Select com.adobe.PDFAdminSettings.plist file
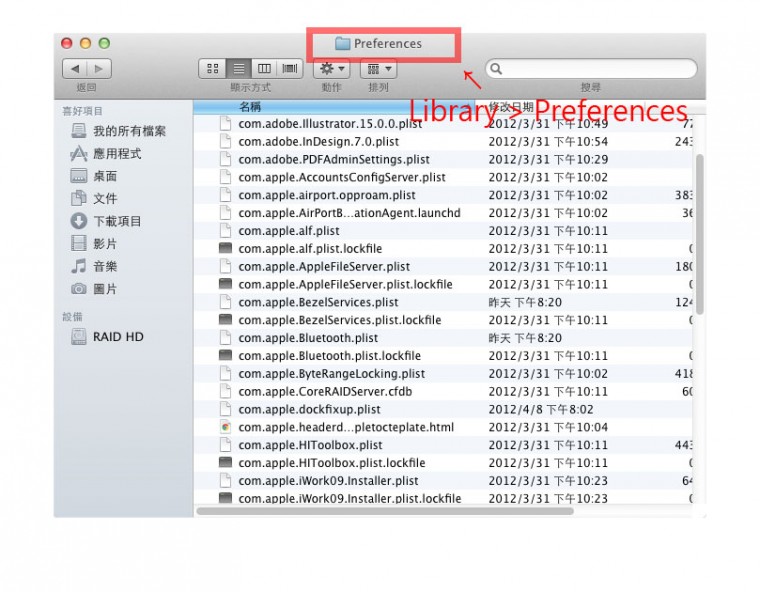The height and width of the screenshot is (592, 760). click(334, 160)
